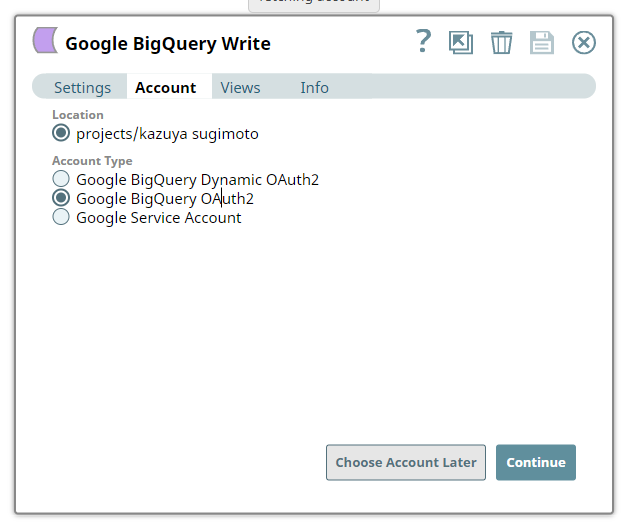Select the Google BigQuery OAuth2 radio button

[61, 198]
